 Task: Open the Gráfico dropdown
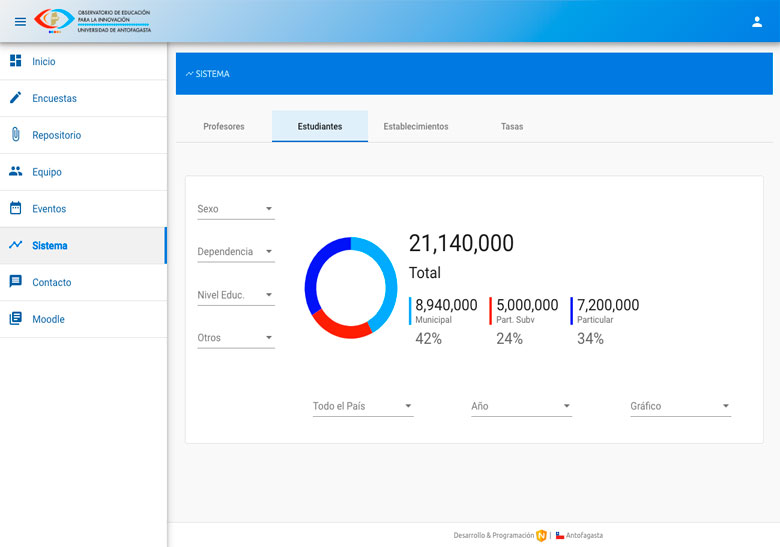(x=681, y=406)
